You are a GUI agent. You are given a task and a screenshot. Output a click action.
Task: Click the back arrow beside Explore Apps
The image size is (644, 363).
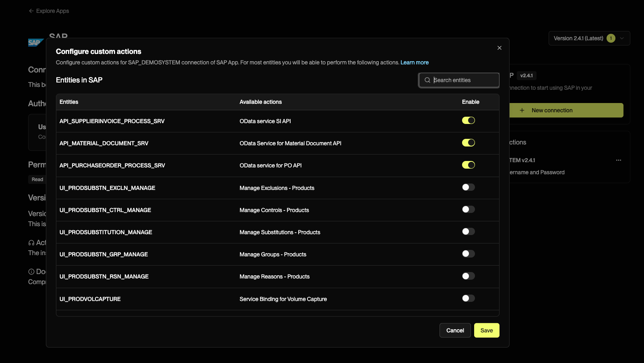tap(31, 11)
